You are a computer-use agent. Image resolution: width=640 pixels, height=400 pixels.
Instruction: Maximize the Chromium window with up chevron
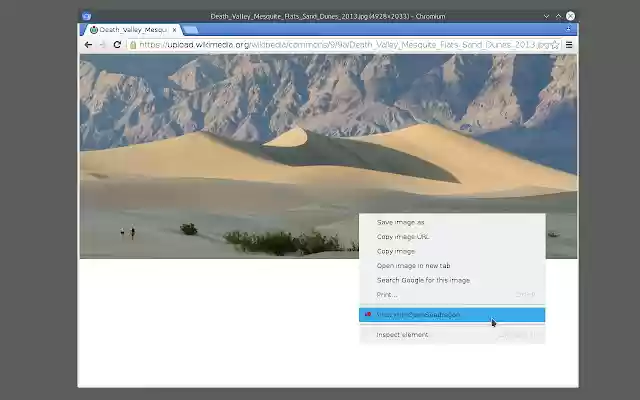click(558, 16)
